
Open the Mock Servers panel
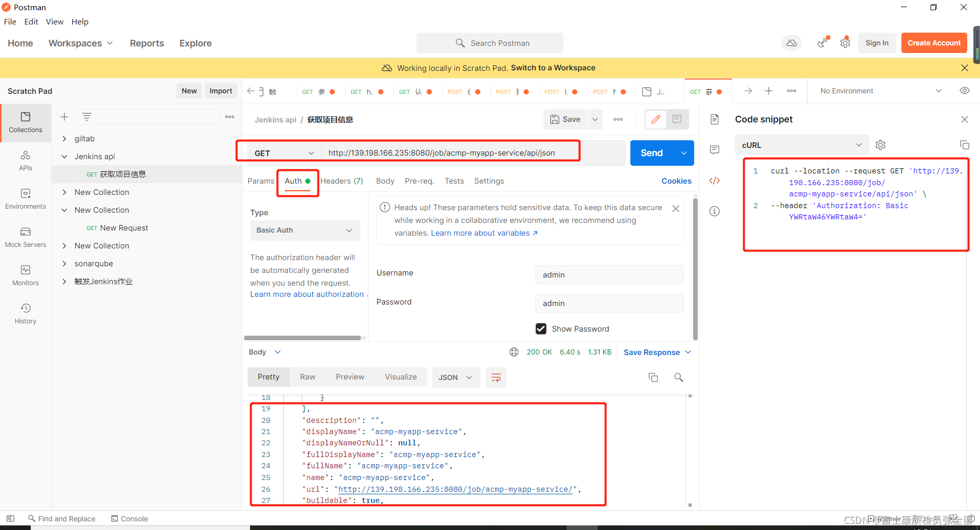point(25,236)
